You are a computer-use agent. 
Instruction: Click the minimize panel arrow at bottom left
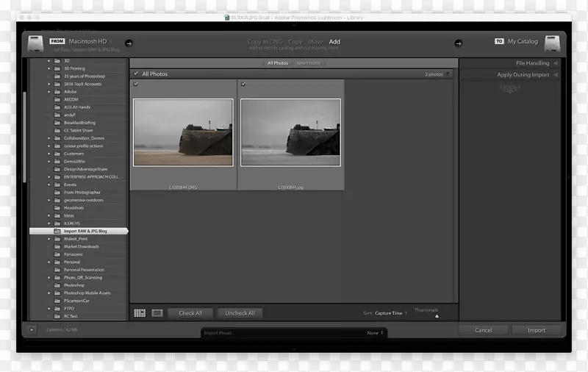32,330
